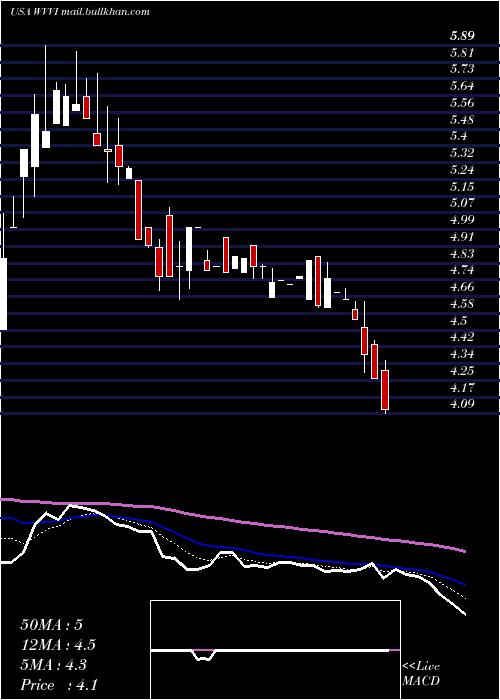This screenshot has height=700, width=500.
Task: Click the 4.09 price axis label
Action: click(462, 404)
